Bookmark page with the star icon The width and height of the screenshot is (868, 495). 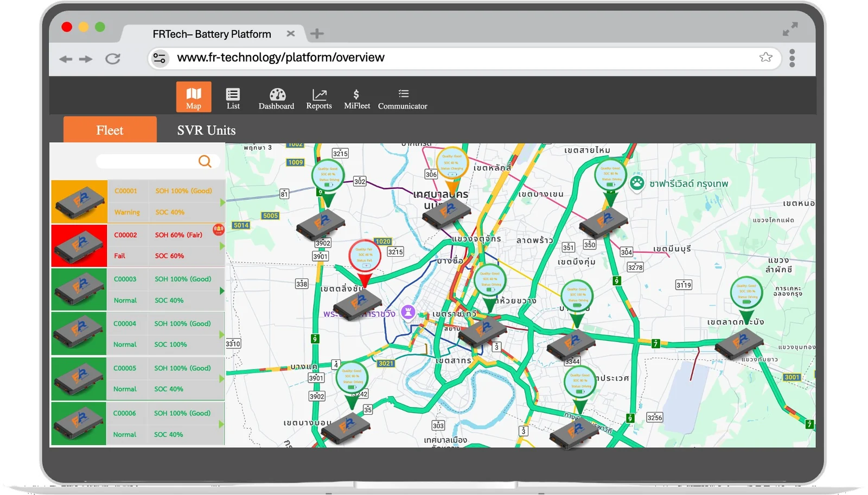coord(766,57)
